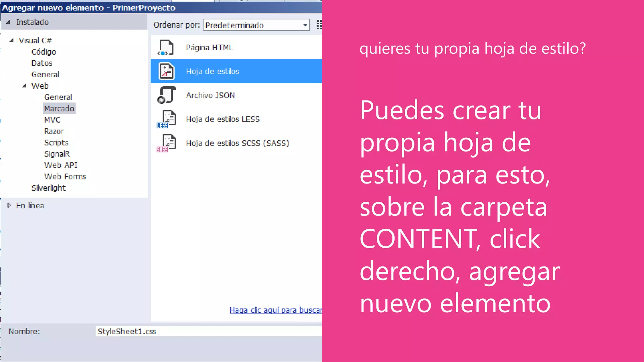Collapse the Instalado section
The width and height of the screenshot is (644, 362).
coord(8,22)
